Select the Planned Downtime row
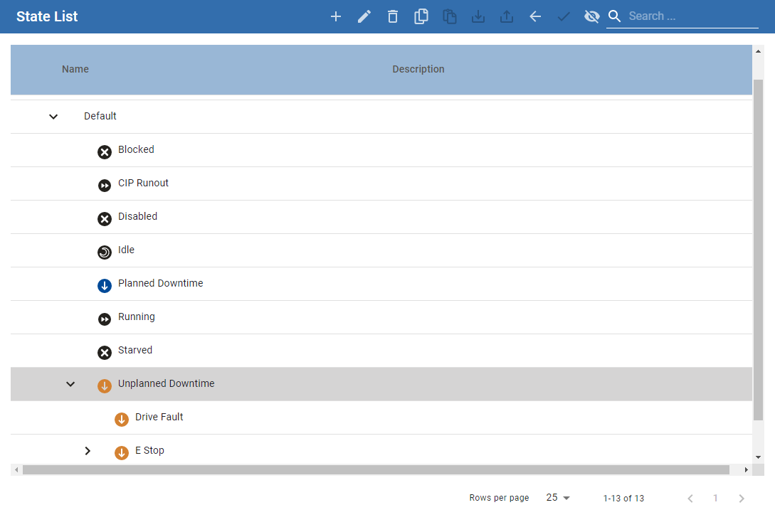 [160, 283]
